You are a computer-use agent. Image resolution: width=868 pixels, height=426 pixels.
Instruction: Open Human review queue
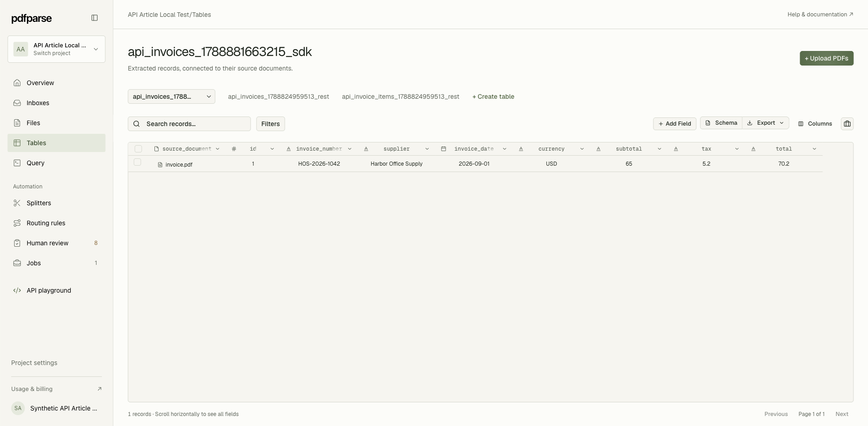56,243
